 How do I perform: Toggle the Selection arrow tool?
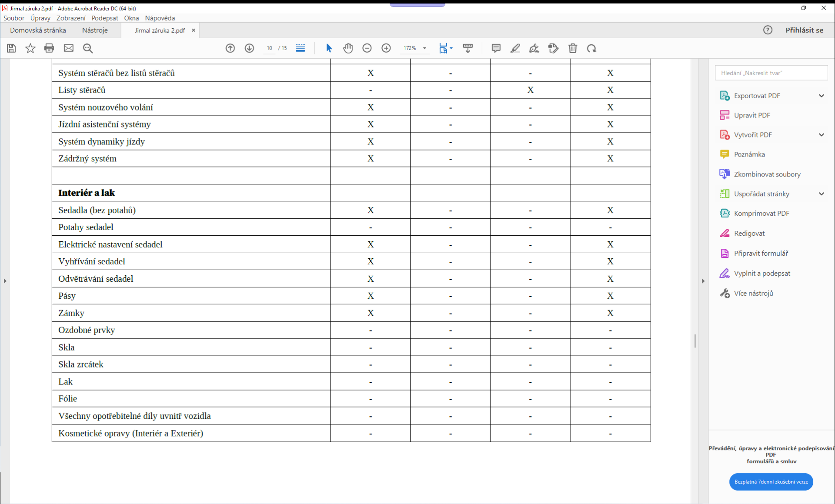[329, 48]
